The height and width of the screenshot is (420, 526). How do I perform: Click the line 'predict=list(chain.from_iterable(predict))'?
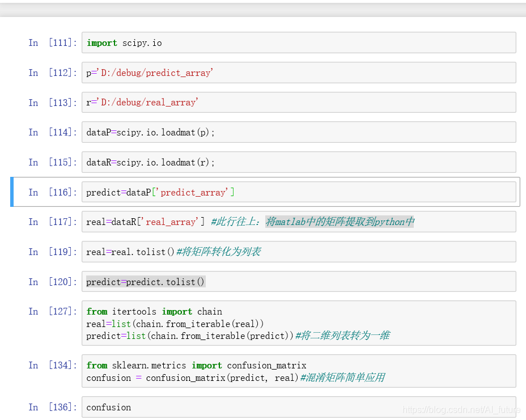coord(190,336)
